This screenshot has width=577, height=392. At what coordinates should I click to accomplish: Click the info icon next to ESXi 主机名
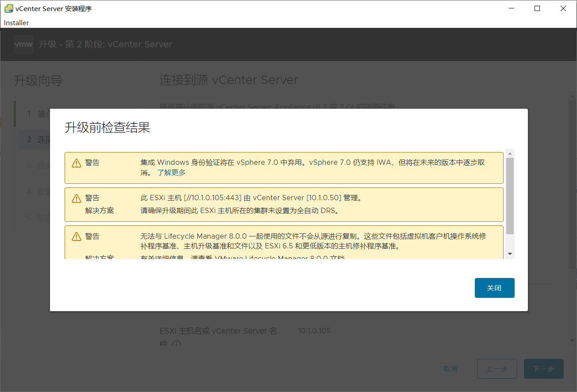click(x=177, y=344)
